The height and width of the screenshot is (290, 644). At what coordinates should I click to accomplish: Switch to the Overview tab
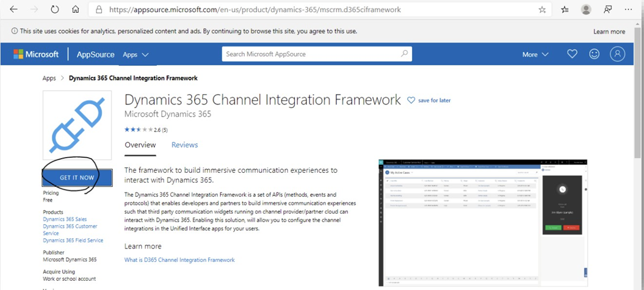coord(140,145)
